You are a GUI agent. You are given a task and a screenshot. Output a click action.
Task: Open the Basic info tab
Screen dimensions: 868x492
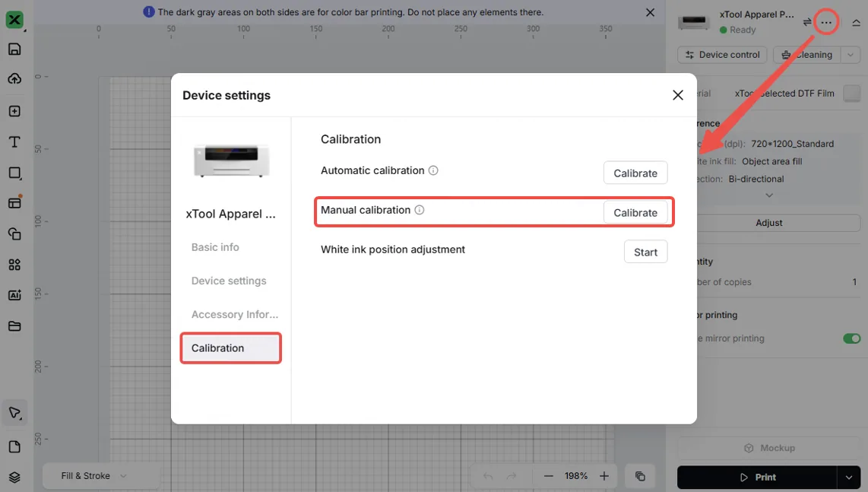click(215, 247)
